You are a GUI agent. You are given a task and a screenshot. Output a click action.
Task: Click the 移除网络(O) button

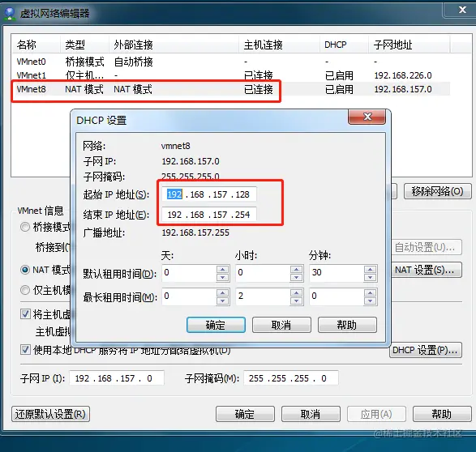[x=437, y=191]
